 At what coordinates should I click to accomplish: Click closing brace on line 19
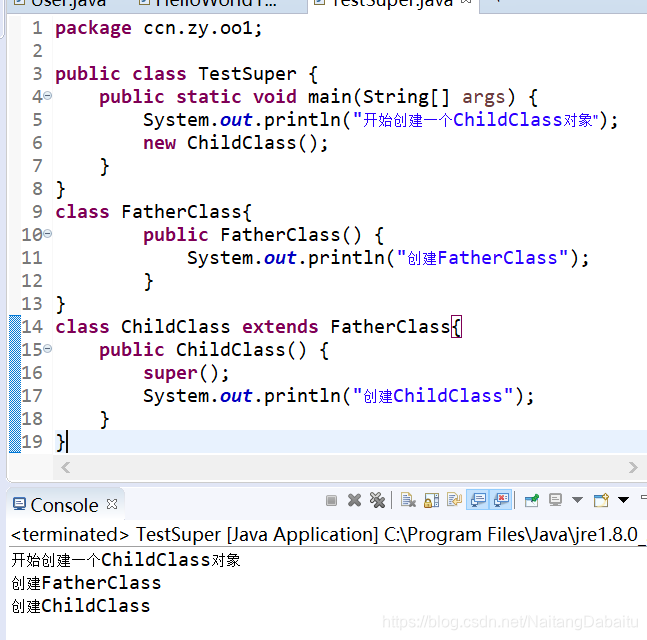pos(60,442)
